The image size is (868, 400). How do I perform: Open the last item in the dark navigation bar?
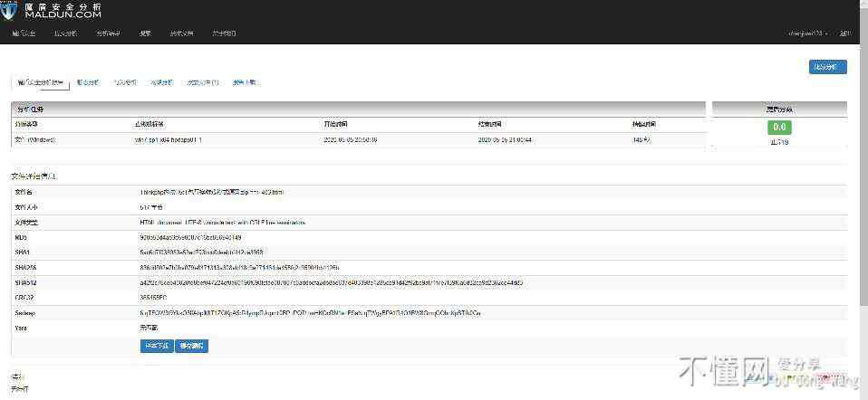[224, 33]
